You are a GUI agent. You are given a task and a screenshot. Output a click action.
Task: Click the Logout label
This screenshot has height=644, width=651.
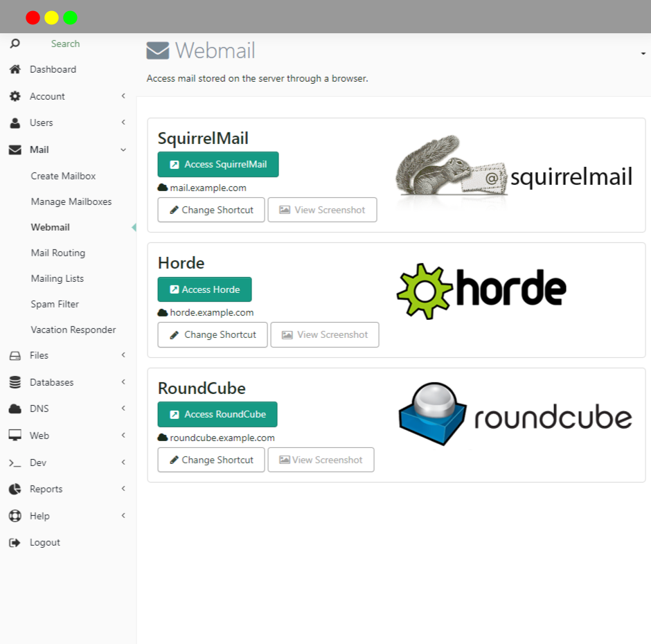[45, 543]
